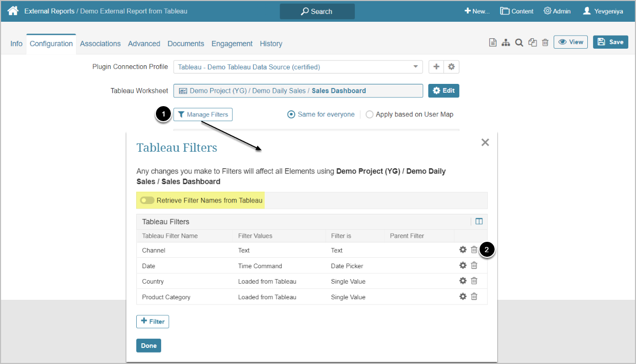Image resolution: width=636 pixels, height=364 pixels.
Task: Toggle Retrieve Filter Names from Tableau
Action: (x=147, y=200)
